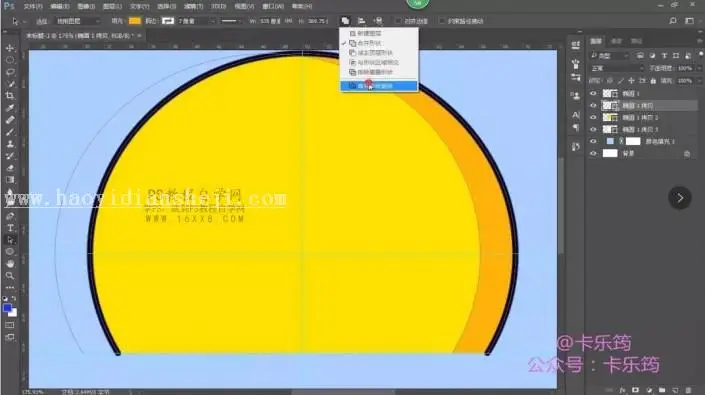Screen dimensions: 705x395
Task: Choose 排除重叠形状 in path operations menu
Action: click(x=379, y=72)
